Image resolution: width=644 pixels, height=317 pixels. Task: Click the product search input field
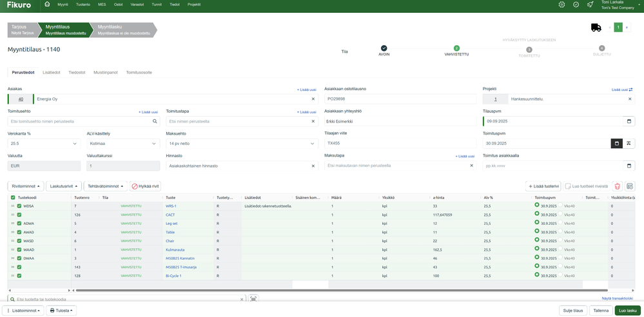(126, 300)
